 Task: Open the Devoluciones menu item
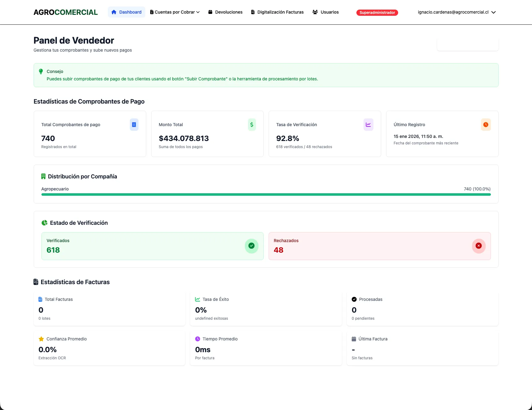[x=225, y=12]
